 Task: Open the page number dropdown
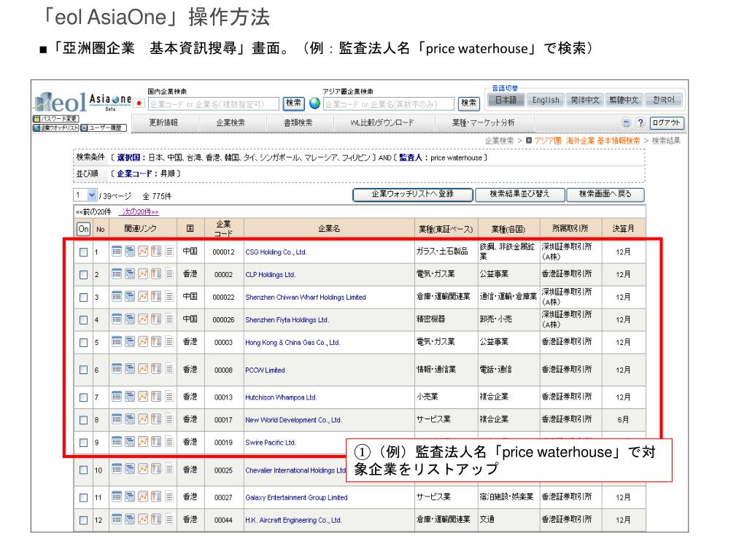pyautogui.click(x=85, y=195)
